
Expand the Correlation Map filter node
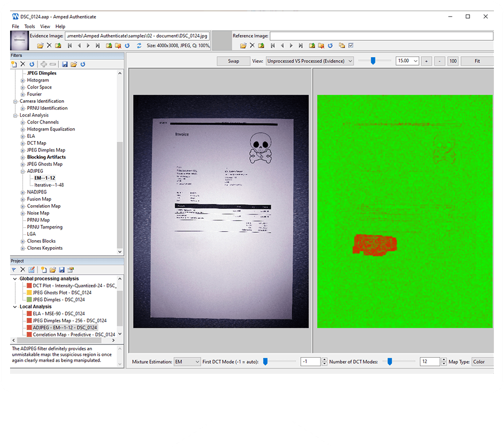(23, 206)
